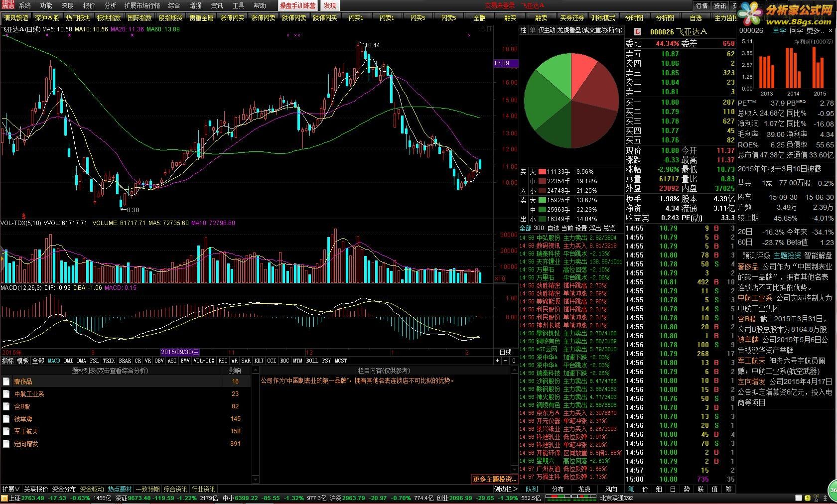Open the 帮助 menu
This screenshot has height=504, width=837.
pos(260,5)
